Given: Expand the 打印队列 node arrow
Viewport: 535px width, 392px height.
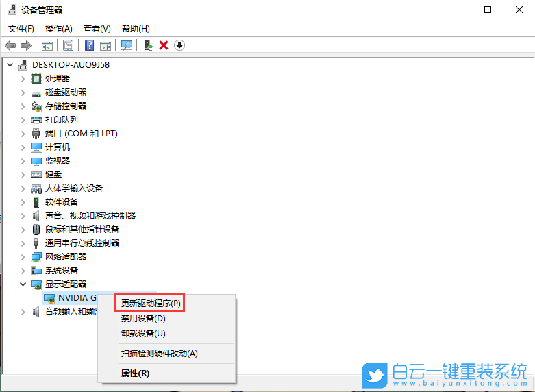Looking at the screenshot, I should pos(23,120).
